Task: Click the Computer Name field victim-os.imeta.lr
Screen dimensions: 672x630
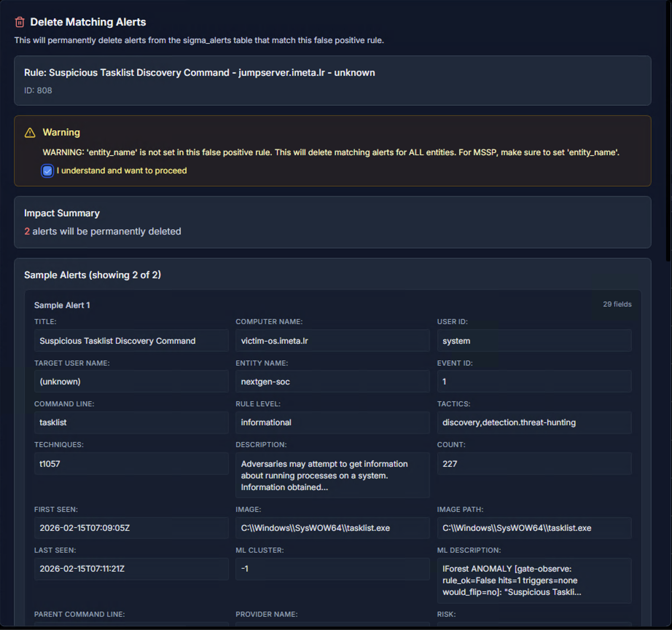Action: click(332, 341)
